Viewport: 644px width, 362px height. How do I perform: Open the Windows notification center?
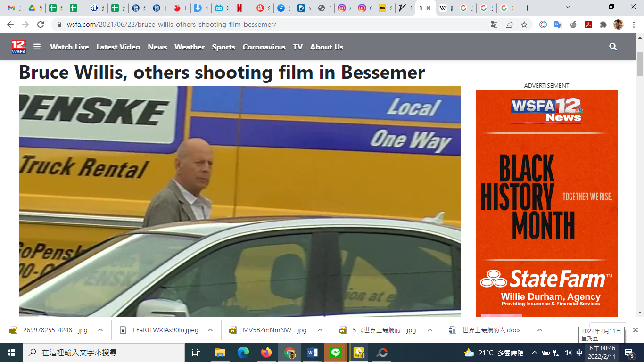[629, 353]
